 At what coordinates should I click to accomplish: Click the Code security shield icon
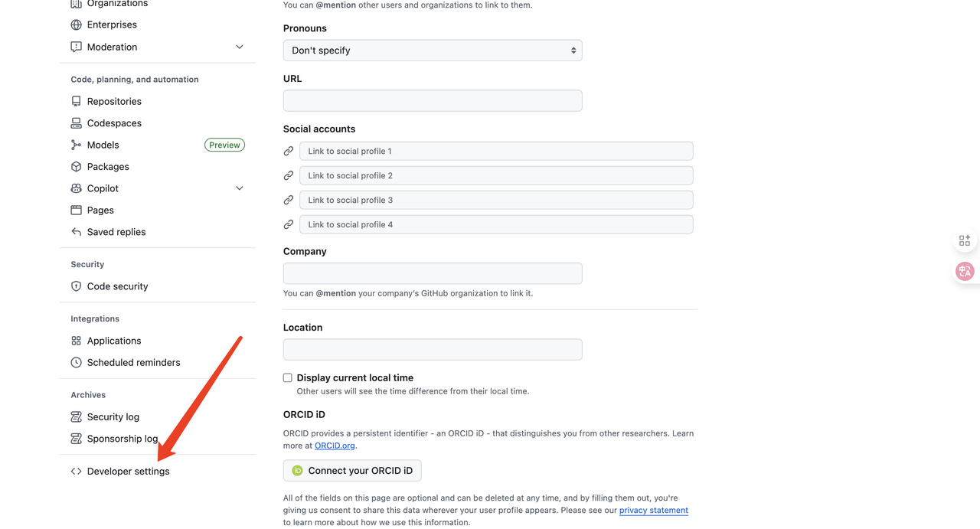(76, 286)
